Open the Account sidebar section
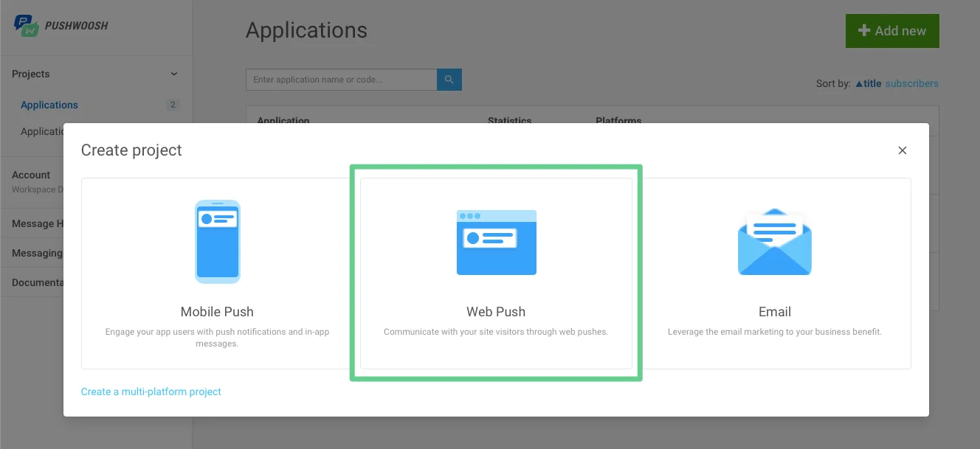Viewport: 980px width, 449px height. (31, 175)
